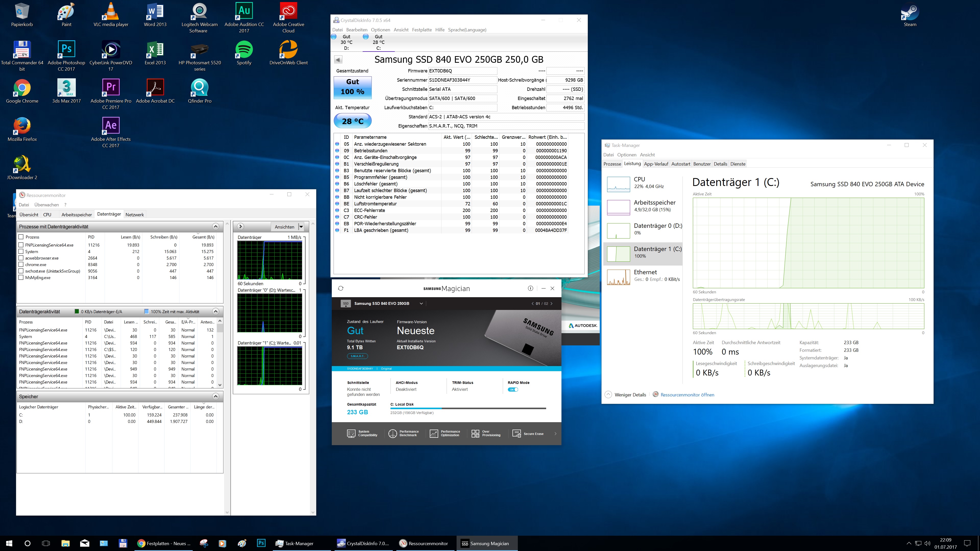This screenshot has width=980, height=551.
Task: Expand the Samsung SSD drive selector dropdown
Action: (x=421, y=304)
